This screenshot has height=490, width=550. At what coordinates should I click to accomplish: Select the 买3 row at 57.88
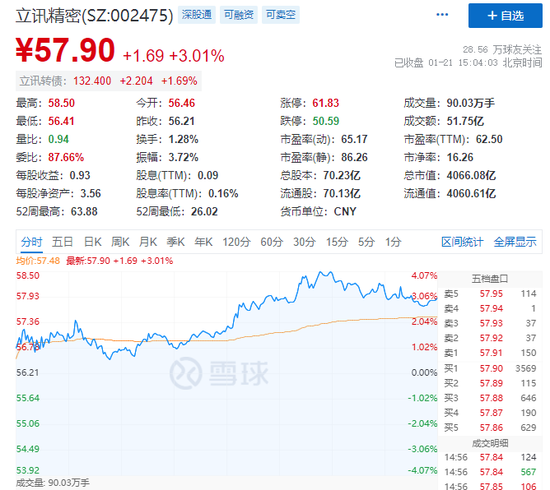coord(490,398)
